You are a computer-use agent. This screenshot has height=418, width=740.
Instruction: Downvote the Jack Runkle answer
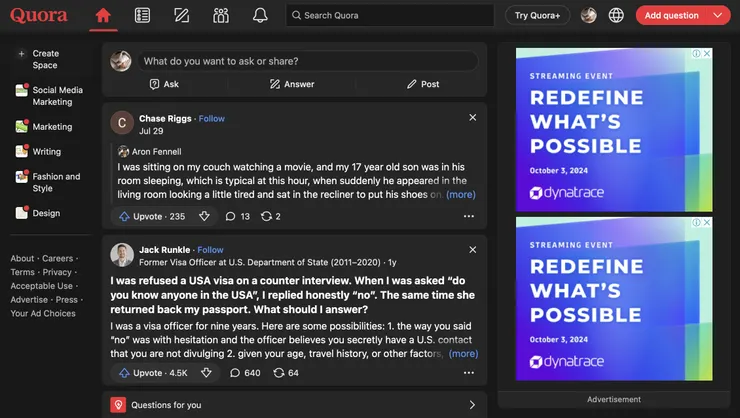click(x=206, y=373)
